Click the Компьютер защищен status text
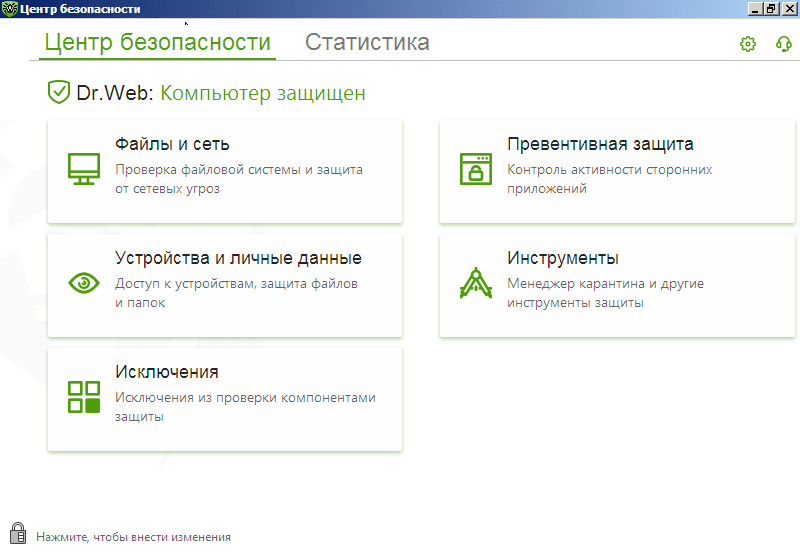The width and height of the screenshot is (800, 555). 263,93
